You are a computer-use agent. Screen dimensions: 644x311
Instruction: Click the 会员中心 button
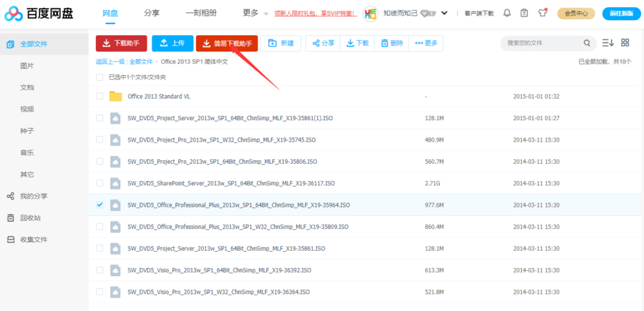click(576, 14)
